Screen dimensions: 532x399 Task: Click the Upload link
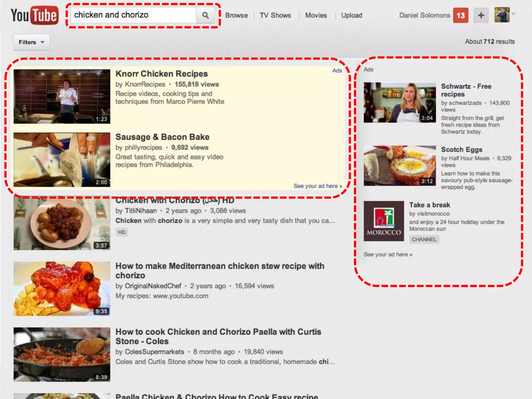(x=351, y=15)
